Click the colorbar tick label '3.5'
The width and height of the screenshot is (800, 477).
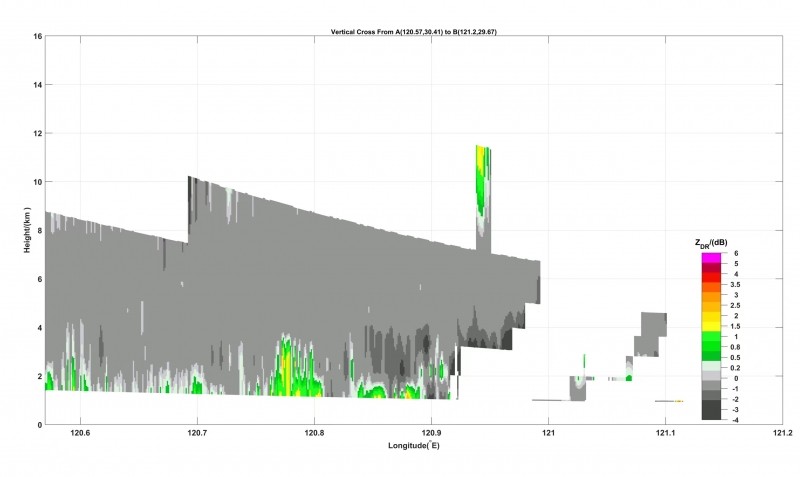(x=739, y=285)
